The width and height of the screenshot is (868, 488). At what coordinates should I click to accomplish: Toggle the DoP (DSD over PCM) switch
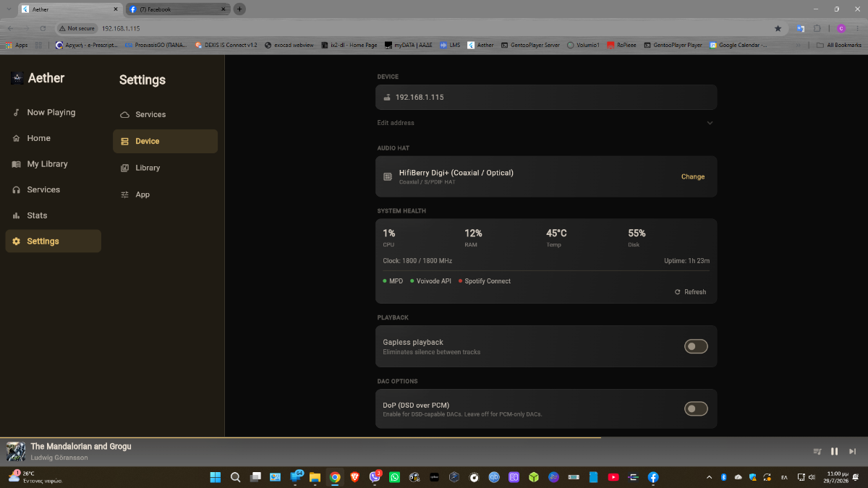696,409
